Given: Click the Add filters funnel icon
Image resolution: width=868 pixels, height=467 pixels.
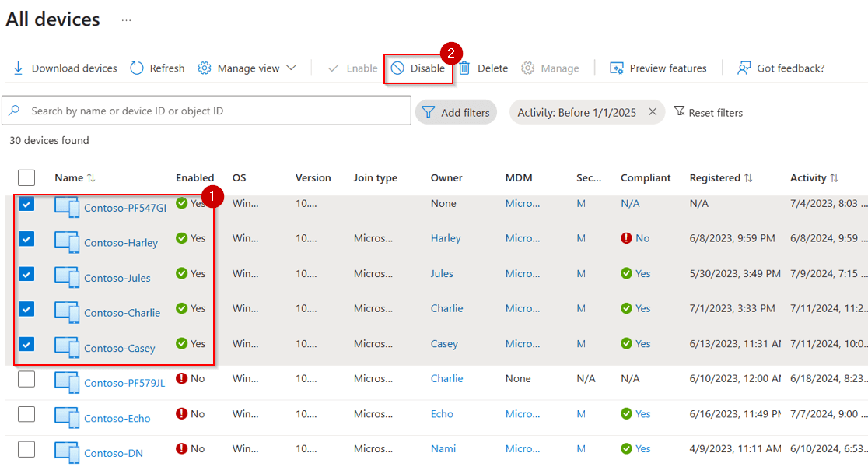Looking at the screenshot, I should 429,111.
